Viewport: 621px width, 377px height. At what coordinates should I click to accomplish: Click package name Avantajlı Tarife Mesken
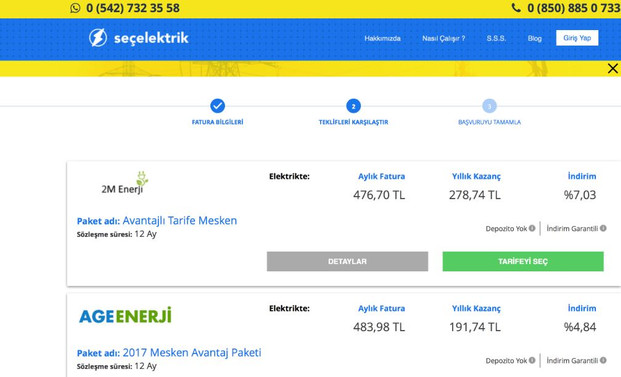point(180,220)
